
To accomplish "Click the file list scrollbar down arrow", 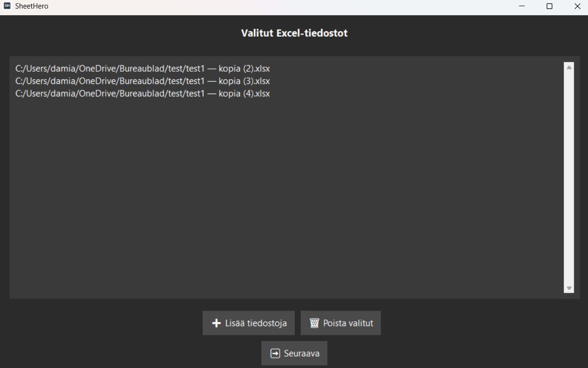I will pos(569,288).
